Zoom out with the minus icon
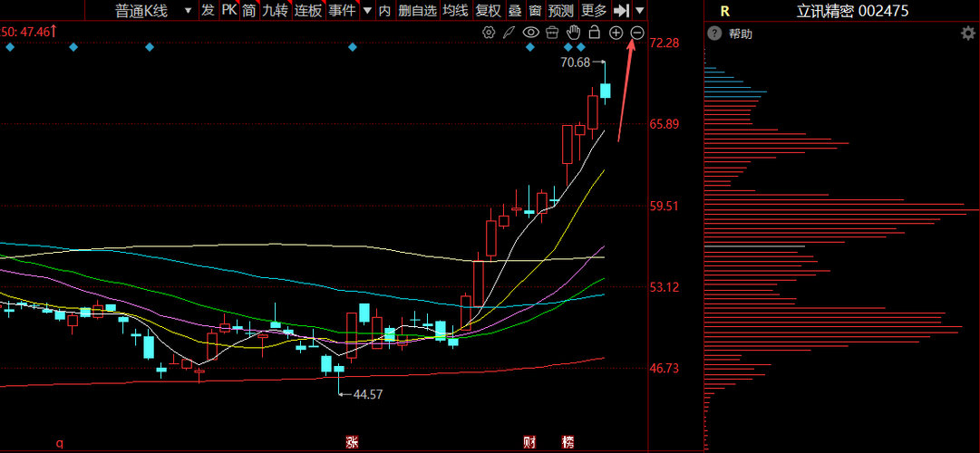The height and width of the screenshot is (453, 980). point(637,34)
